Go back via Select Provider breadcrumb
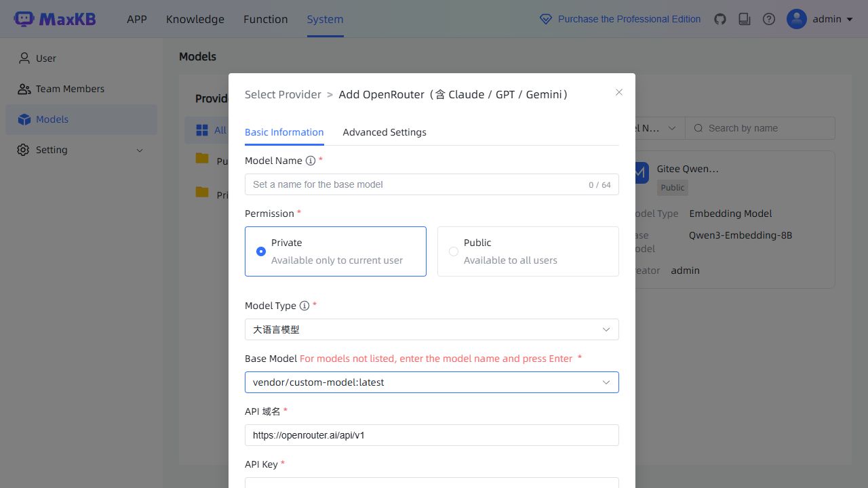868x488 pixels. pos(283,94)
